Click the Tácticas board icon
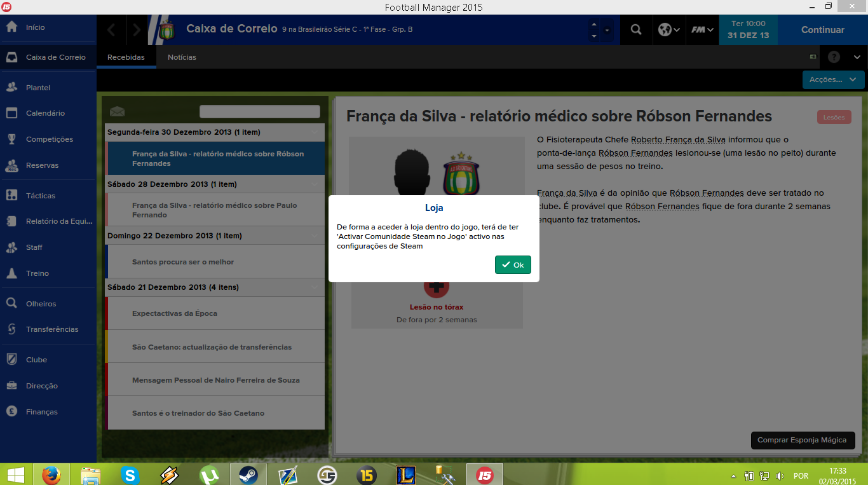 pyautogui.click(x=11, y=196)
